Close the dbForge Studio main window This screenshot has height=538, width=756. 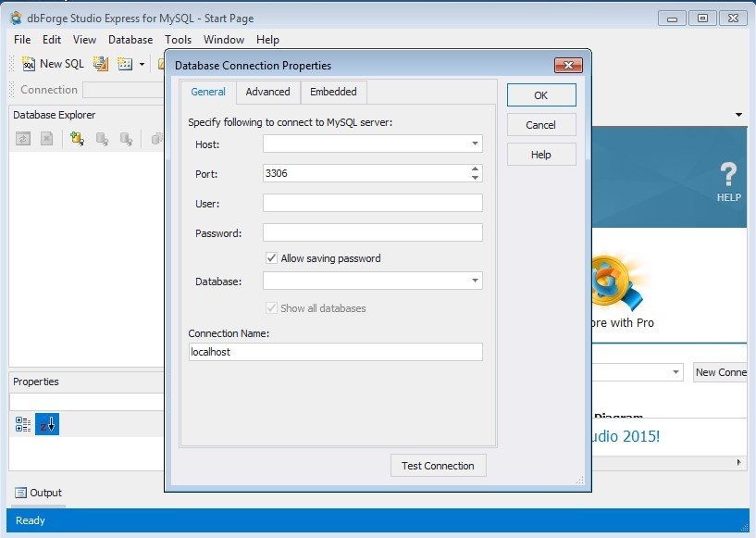click(x=733, y=19)
